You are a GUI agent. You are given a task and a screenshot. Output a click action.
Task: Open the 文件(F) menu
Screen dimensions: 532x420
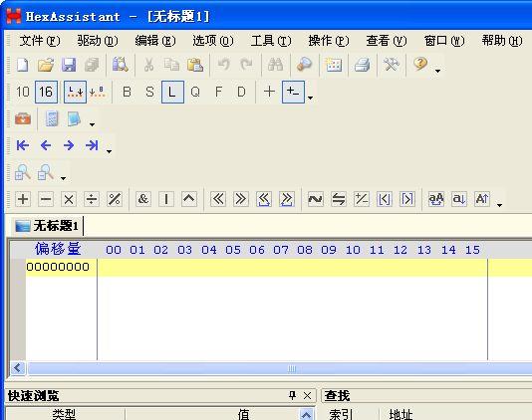click(x=40, y=41)
